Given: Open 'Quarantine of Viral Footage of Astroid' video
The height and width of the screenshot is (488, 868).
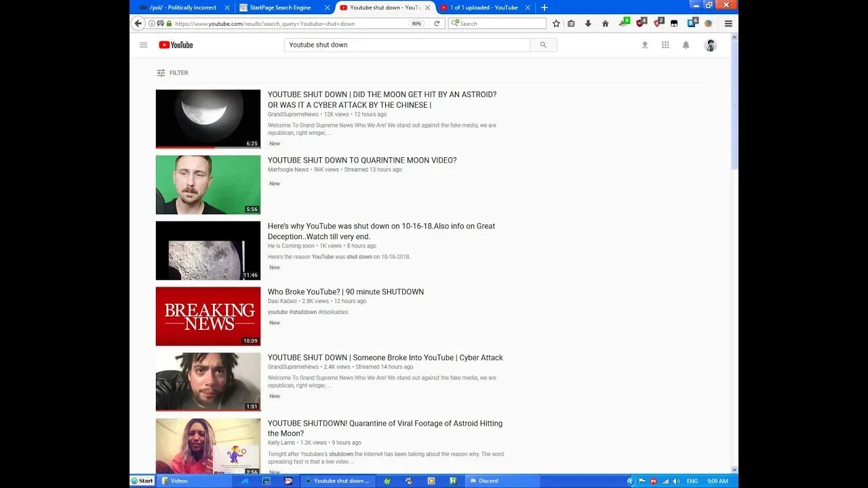Looking at the screenshot, I should pyautogui.click(x=385, y=428).
